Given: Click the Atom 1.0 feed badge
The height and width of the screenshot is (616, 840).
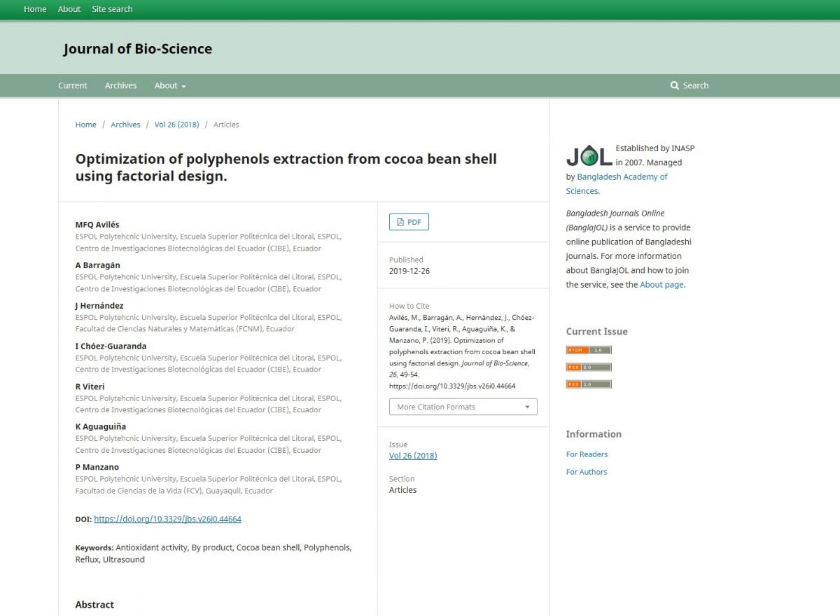Looking at the screenshot, I should point(588,350).
